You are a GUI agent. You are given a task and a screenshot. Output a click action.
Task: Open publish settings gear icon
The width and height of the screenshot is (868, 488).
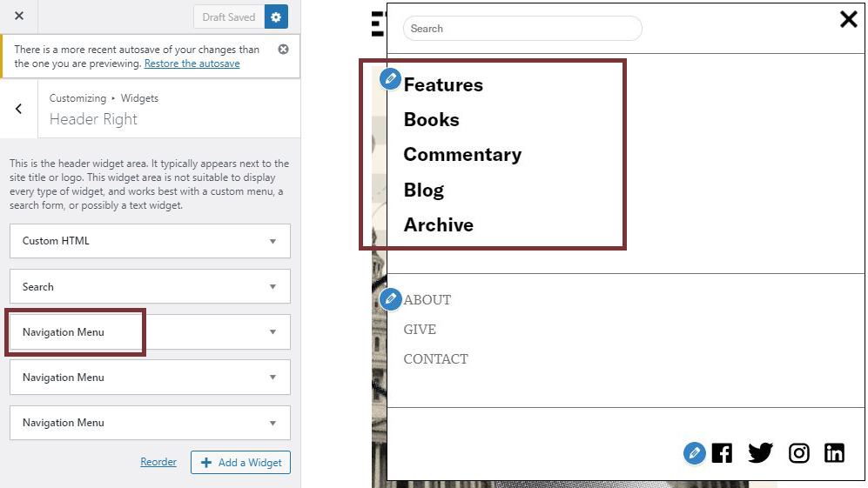pos(277,17)
